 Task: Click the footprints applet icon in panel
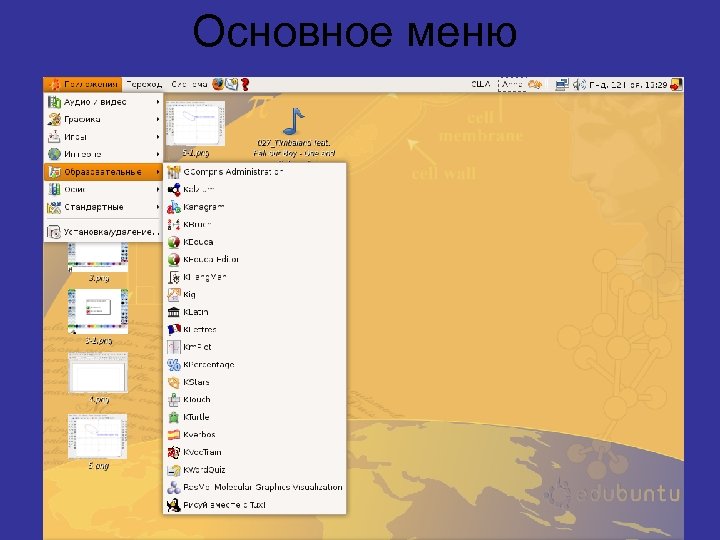coord(535,84)
